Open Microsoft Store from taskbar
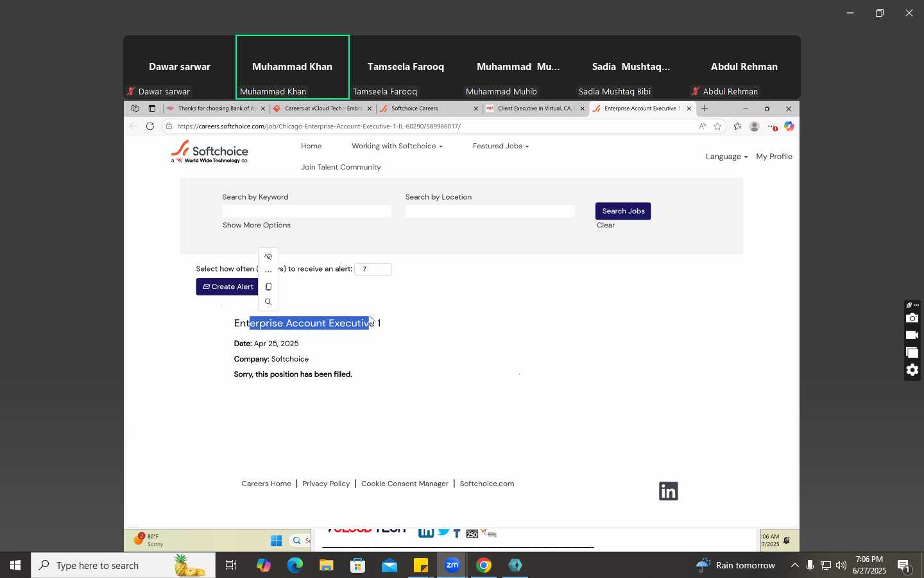 pos(359,566)
